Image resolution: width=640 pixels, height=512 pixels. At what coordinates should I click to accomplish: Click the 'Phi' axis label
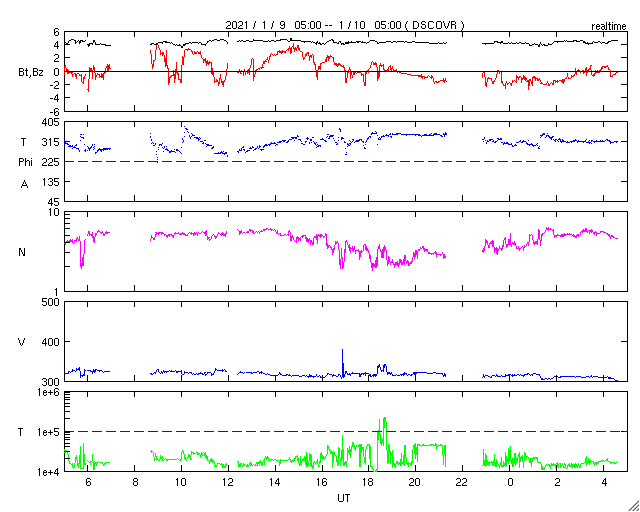click(x=25, y=162)
